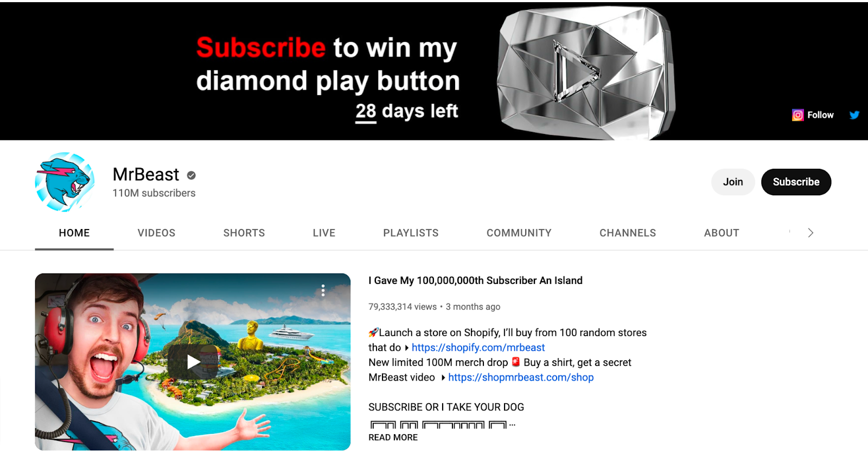868x457 pixels.
Task: Open the shopify.com/mrbeast link
Action: 478,347
